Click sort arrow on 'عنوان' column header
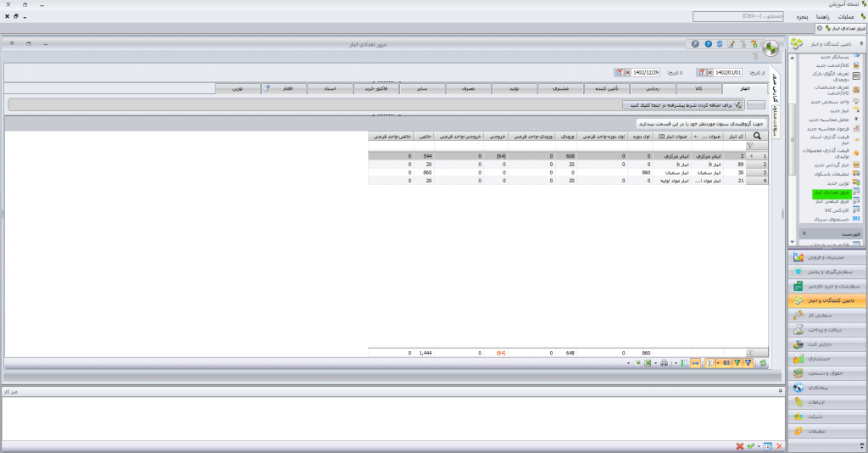Viewport: 868px width, 453px height. pos(696,137)
